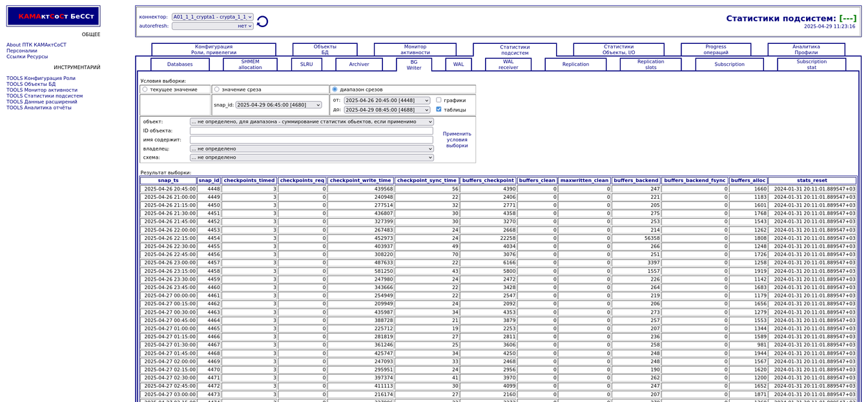868x402 pixels.
Task: Open the коннектор dropdown
Action: (x=212, y=17)
